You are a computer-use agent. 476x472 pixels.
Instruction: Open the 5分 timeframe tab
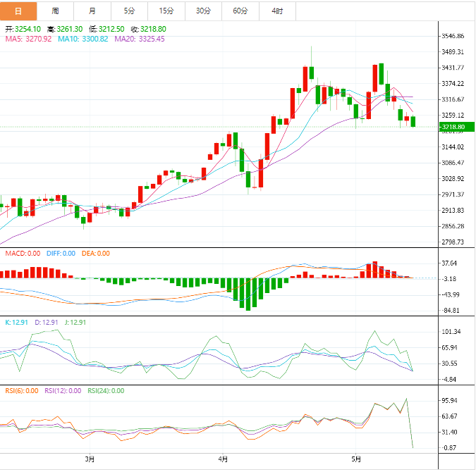[x=130, y=11]
